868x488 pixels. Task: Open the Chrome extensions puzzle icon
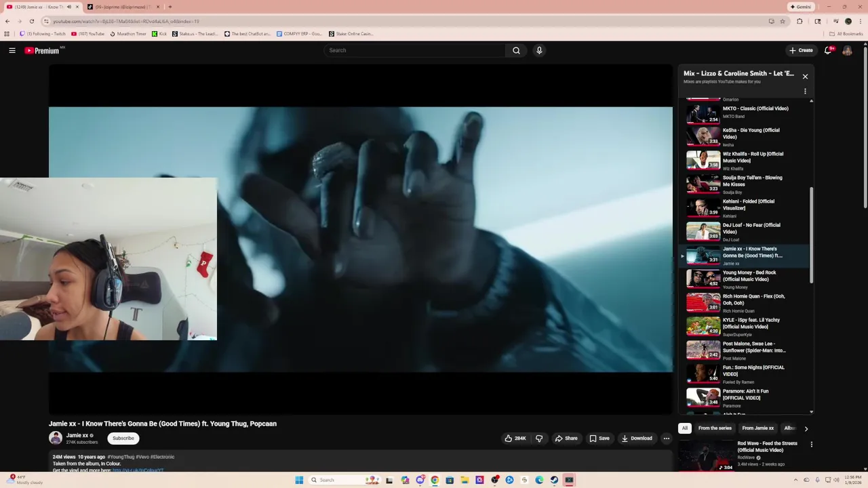tap(800, 21)
